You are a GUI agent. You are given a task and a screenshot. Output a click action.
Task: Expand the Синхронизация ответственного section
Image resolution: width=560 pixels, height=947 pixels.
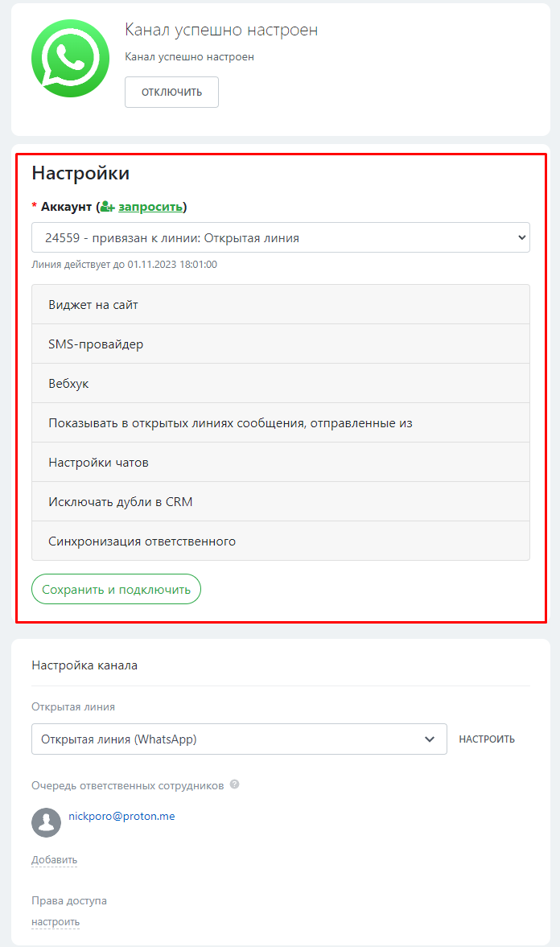(x=280, y=541)
